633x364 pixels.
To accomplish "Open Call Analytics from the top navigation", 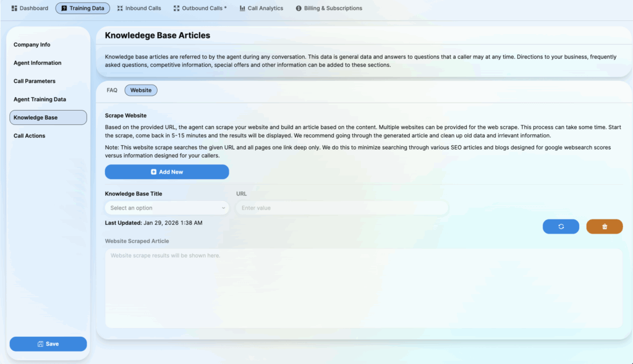I will [x=261, y=9].
